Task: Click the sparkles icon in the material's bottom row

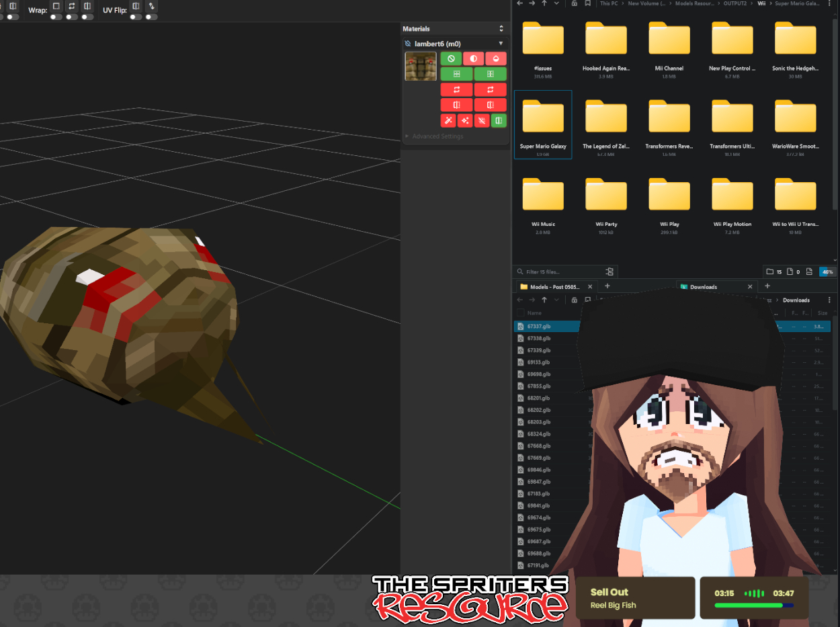Action: click(465, 121)
